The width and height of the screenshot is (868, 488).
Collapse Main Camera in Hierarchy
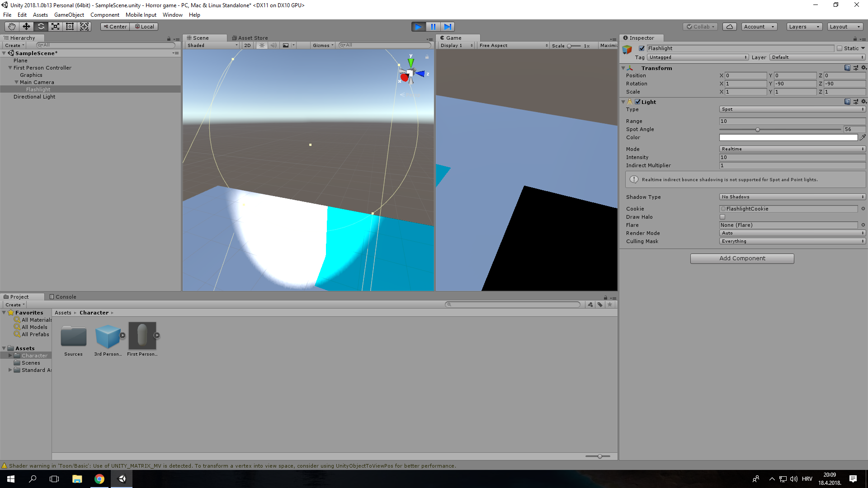click(x=16, y=82)
